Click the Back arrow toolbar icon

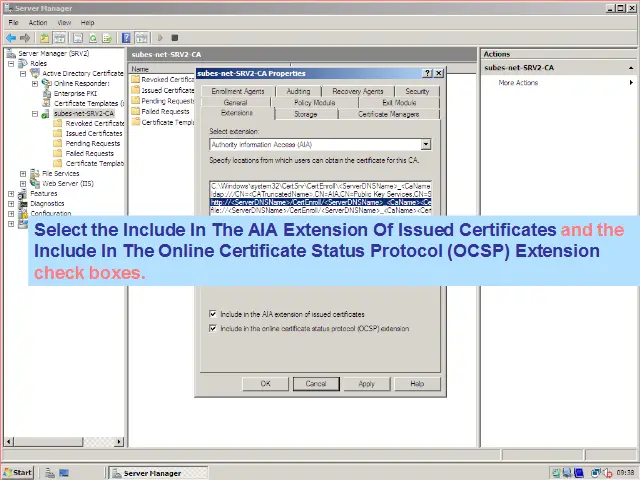click(x=10, y=38)
